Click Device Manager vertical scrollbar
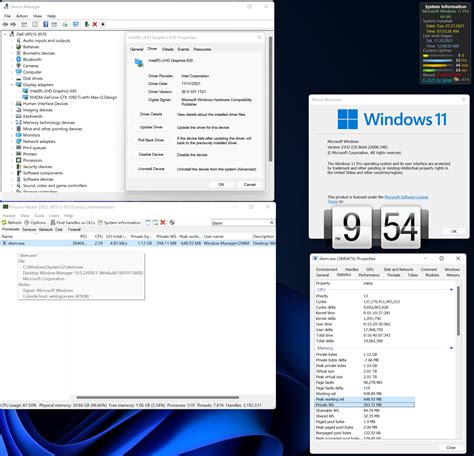The height and width of the screenshot is (456, 474). [270, 99]
